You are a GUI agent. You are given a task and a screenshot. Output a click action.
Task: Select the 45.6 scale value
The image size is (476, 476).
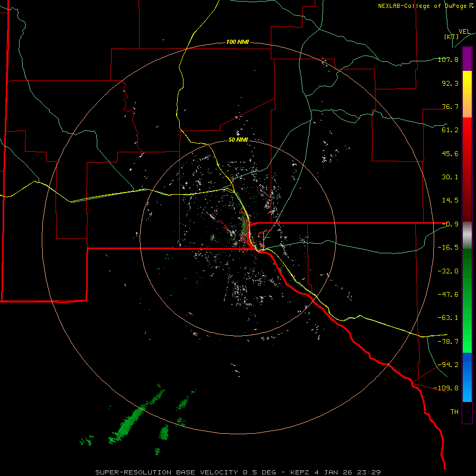[450, 153]
